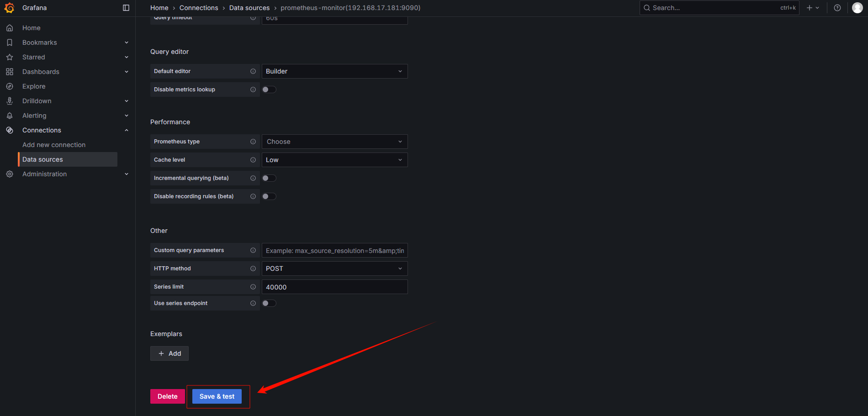This screenshot has height=416, width=868.
Task: Dock or undock the sidebar menu icon
Action: click(126, 8)
